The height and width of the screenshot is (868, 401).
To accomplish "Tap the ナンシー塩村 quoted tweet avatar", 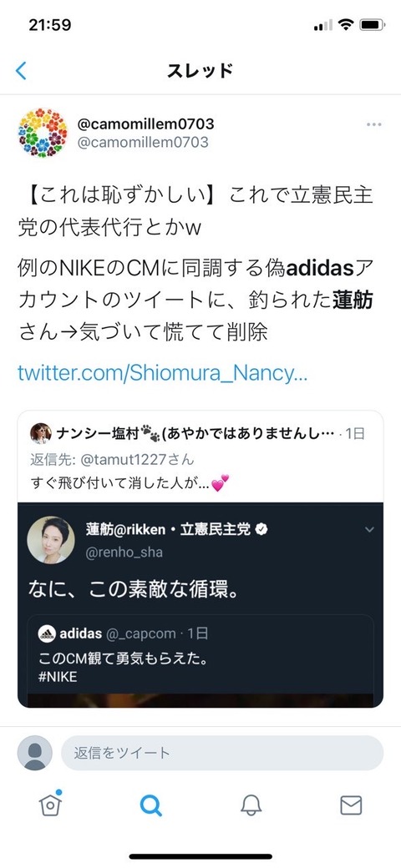I will (x=40, y=433).
